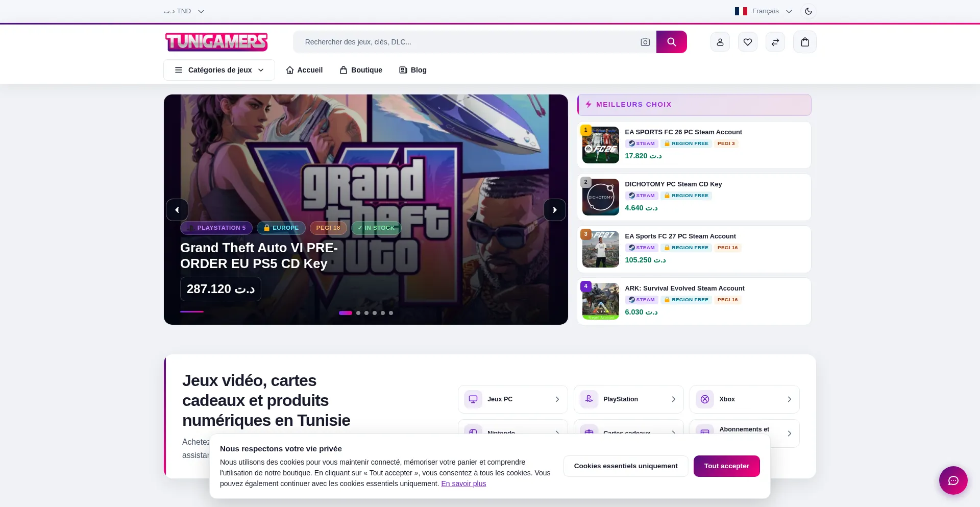Open the user account icon
Screen dimensions: 980x507
pyautogui.click(x=720, y=42)
